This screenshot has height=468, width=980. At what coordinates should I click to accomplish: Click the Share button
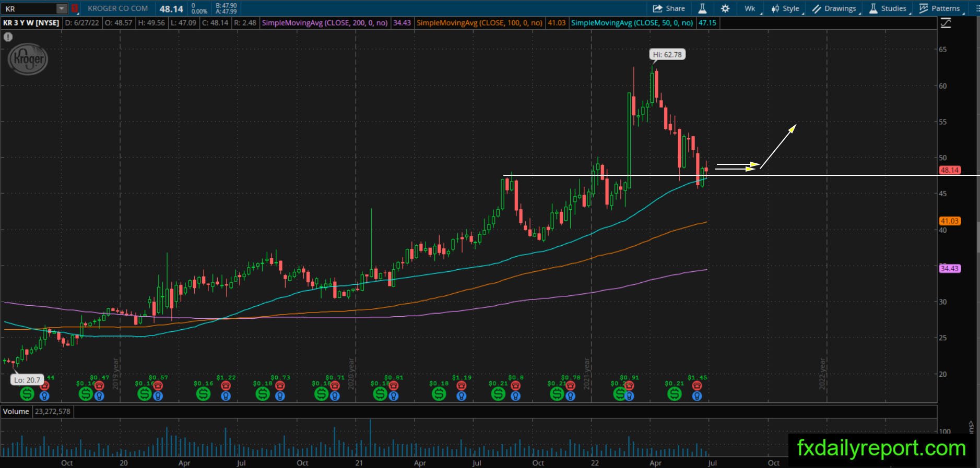click(669, 8)
